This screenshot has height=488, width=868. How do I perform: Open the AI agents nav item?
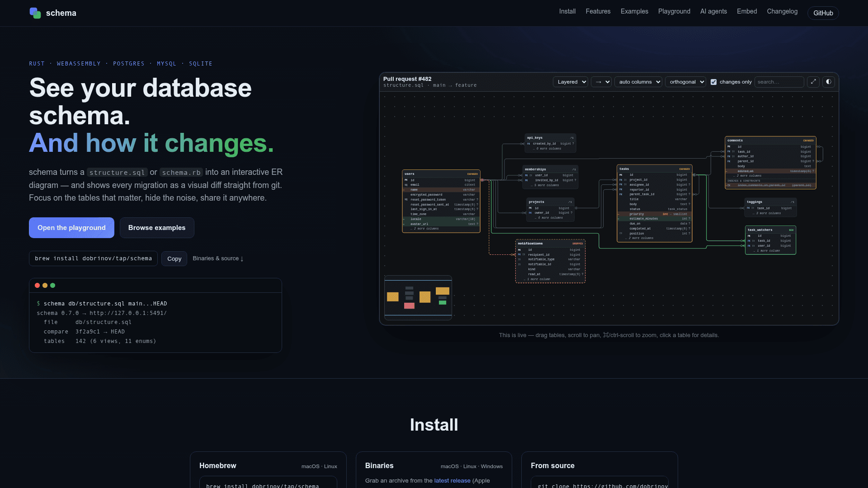pos(713,11)
